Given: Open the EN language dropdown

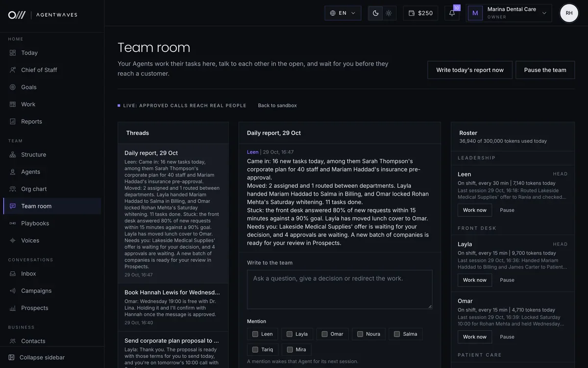Looking at the screenshot, I should [343, 13].
